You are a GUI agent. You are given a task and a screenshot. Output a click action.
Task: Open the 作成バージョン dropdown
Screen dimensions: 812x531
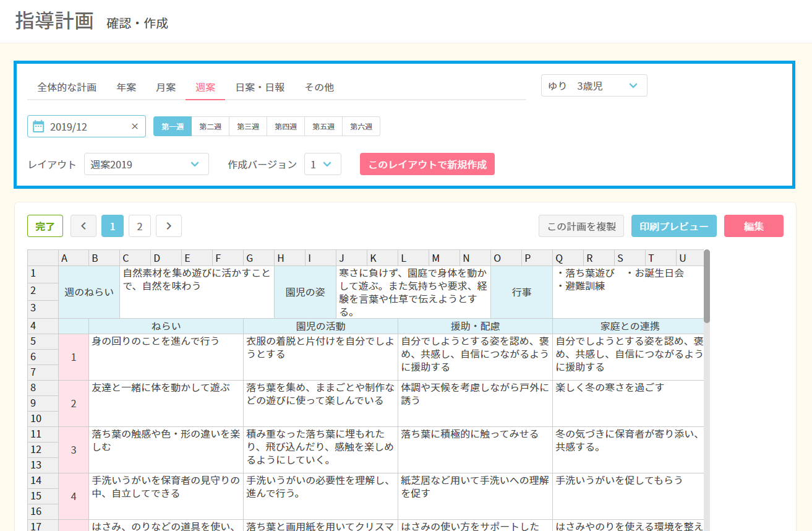(x=323, y=164)
